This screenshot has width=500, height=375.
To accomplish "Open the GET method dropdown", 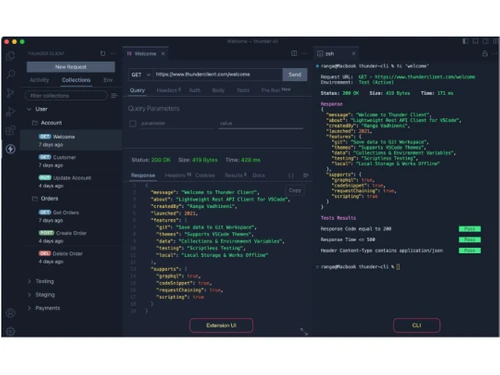I will (141, 75).
